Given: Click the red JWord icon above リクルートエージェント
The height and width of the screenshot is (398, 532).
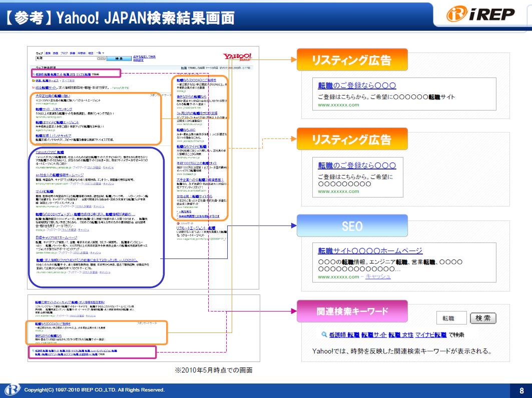Looking at the screenshot, I should point(178,223).
